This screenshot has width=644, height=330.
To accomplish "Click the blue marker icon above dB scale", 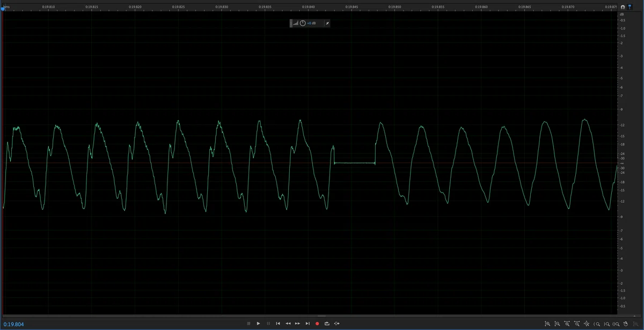I will [630, 8].
